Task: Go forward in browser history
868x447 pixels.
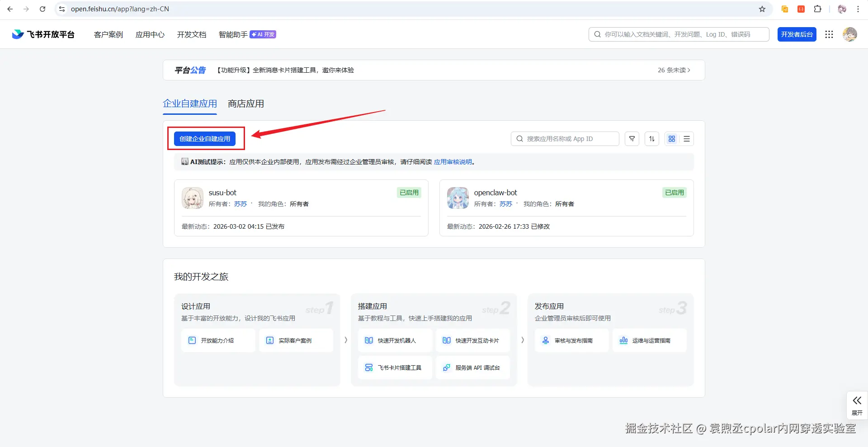Action: (x=26, y=9)
